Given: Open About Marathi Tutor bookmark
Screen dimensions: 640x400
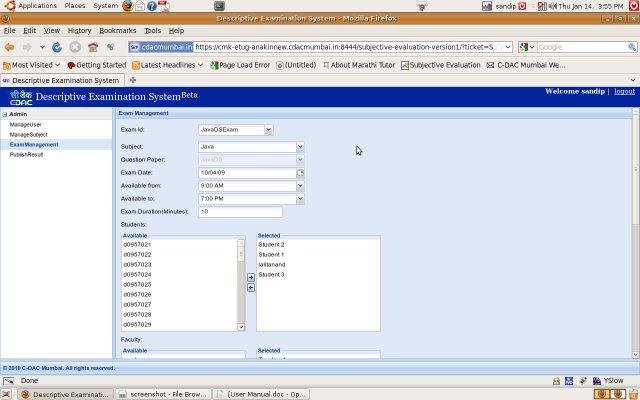Looking at the screenshot, I should point(359,65).
